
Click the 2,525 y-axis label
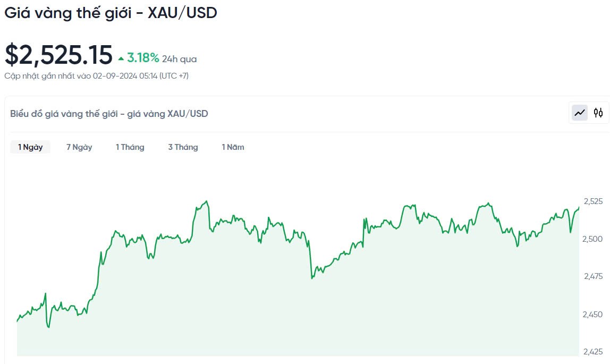coord(593,201)
